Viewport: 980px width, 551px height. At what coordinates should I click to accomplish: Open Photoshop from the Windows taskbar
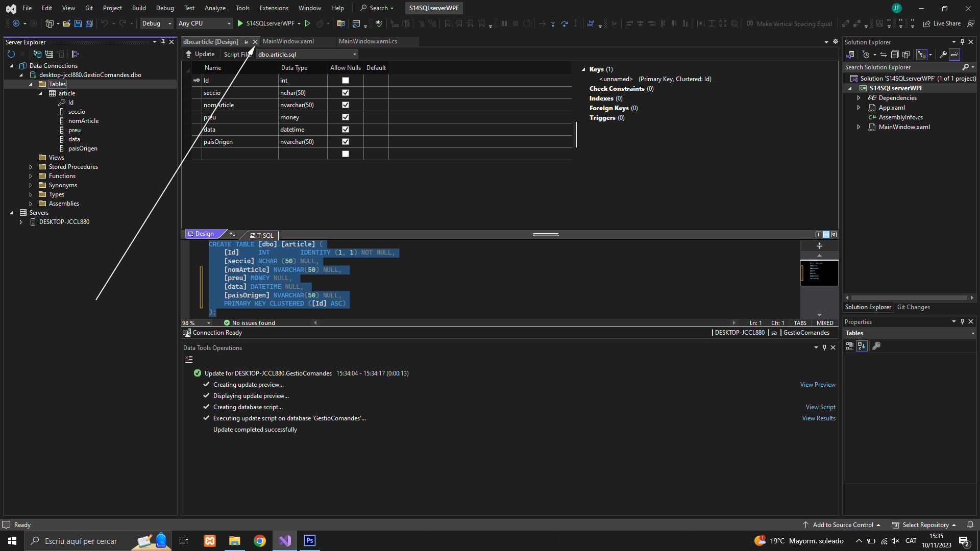coord(310,541)
